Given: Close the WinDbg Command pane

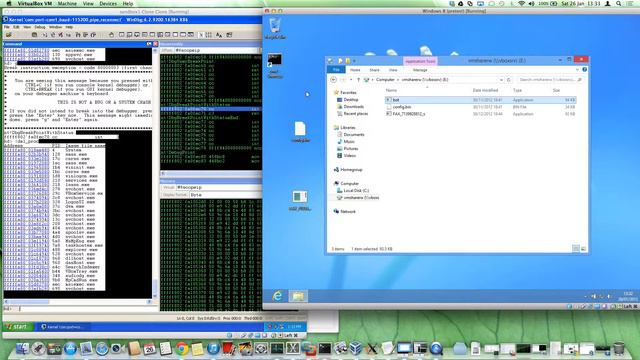Looking at the screenshot, I should click(156, 44).
